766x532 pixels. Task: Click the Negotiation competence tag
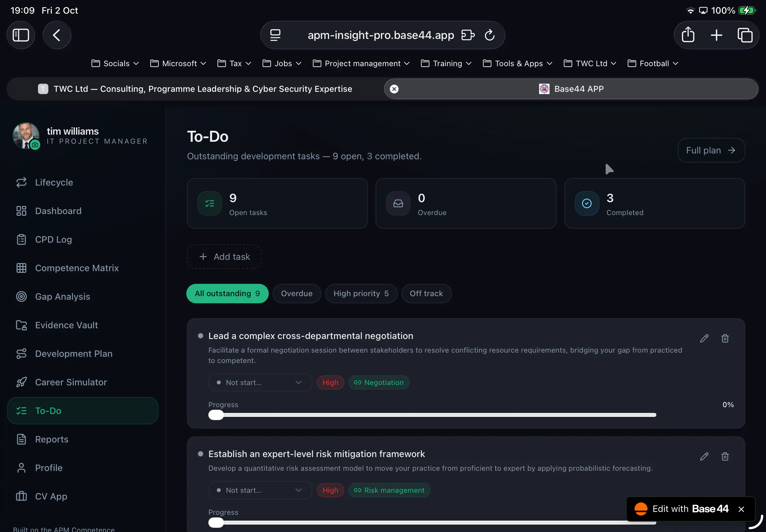(x=378, y=383)
